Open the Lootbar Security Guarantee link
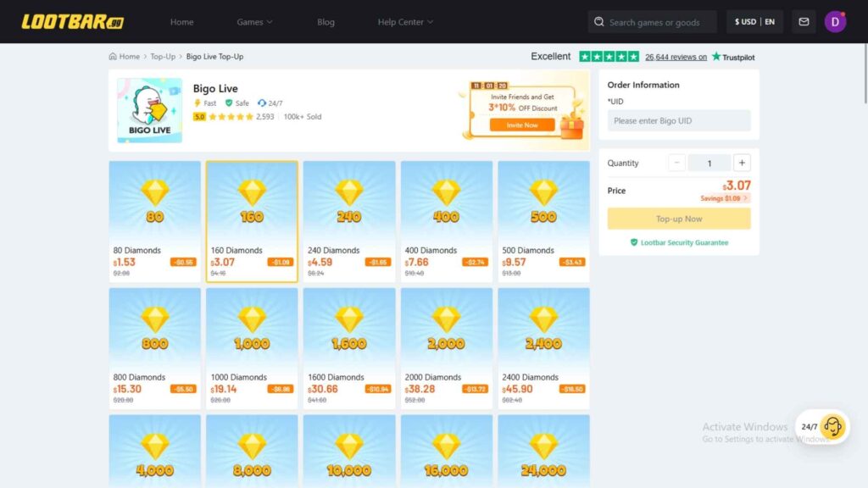This screenshot has height=488, width=868. (x=679, y=242)
